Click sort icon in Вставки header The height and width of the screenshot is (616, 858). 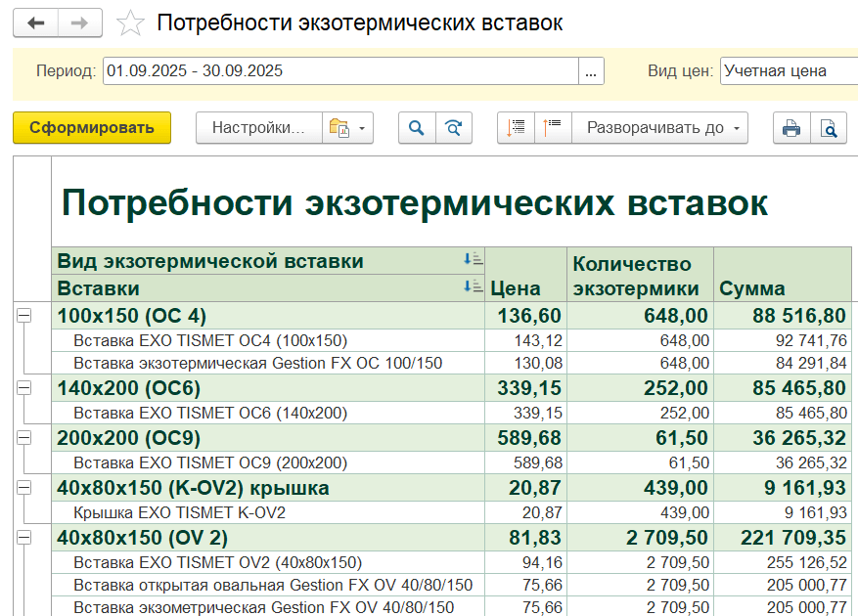click(474, 287)
